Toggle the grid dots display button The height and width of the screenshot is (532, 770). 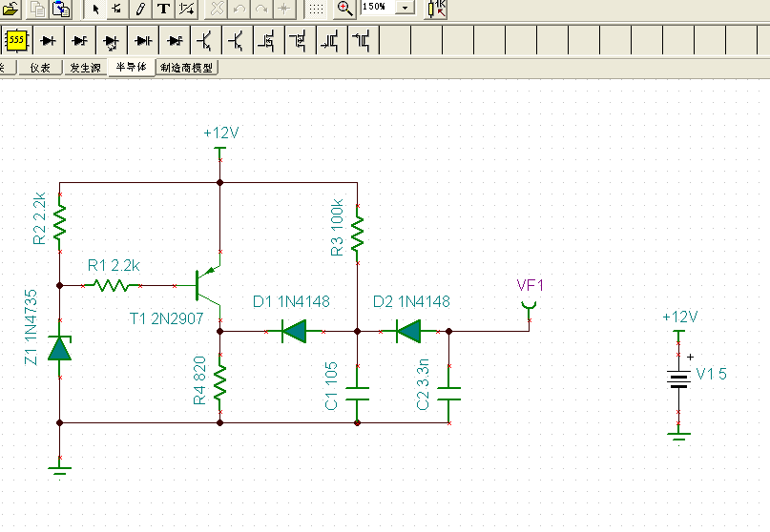[317, 9]
